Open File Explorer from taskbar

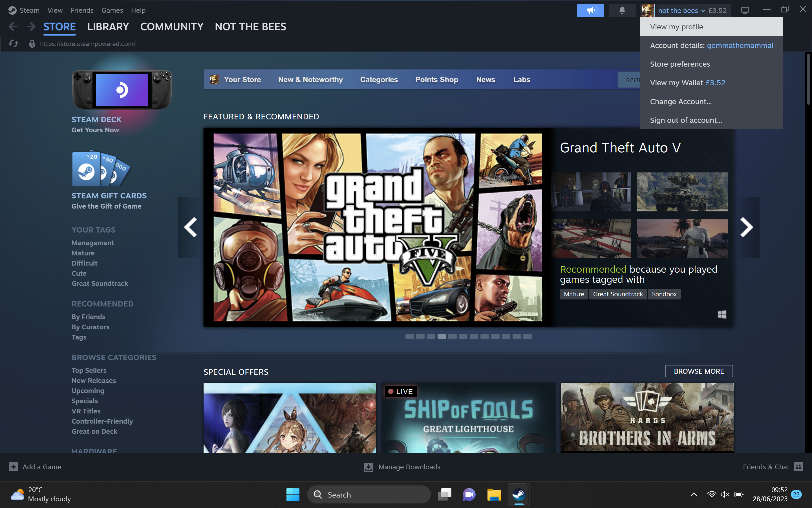tap(494, 494)
